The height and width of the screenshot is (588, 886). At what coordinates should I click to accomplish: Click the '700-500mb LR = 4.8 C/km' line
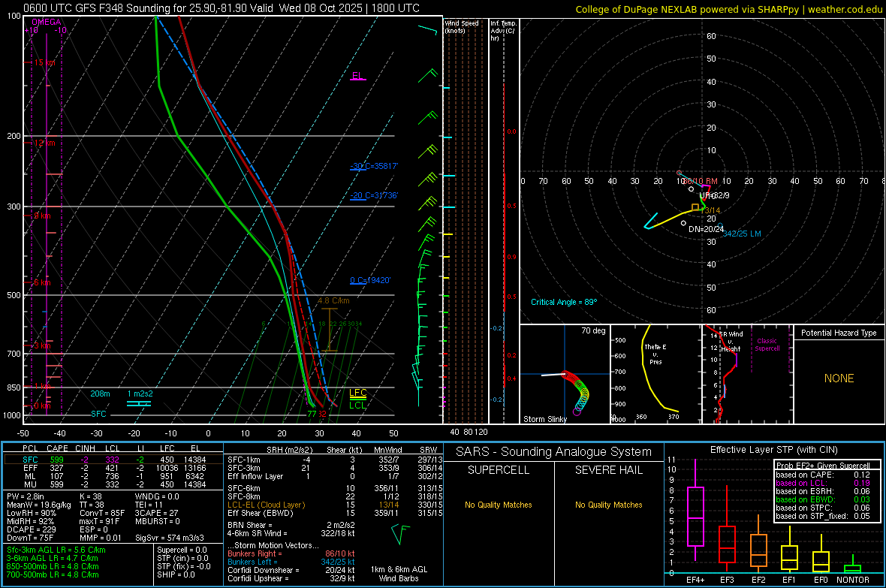coord(53,574)
